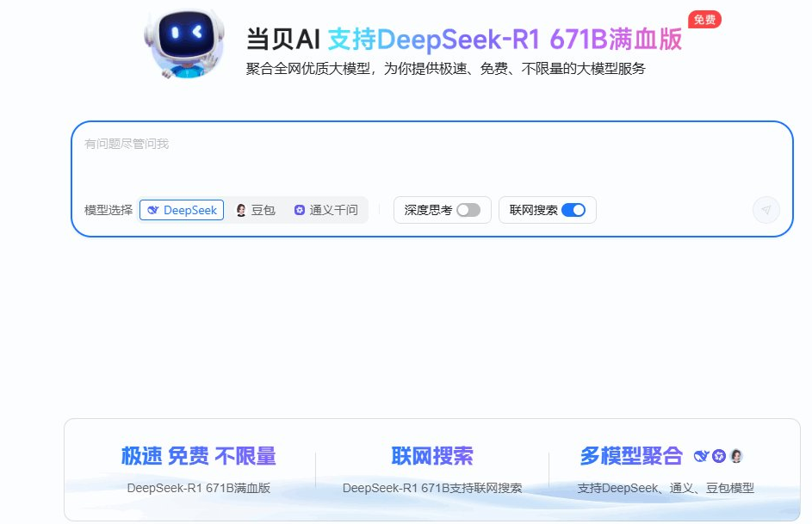This screenshot has width=812, height=524.
Task: Click the Tongyi round icon beside 多模型聚合
Action: point(719,456)
